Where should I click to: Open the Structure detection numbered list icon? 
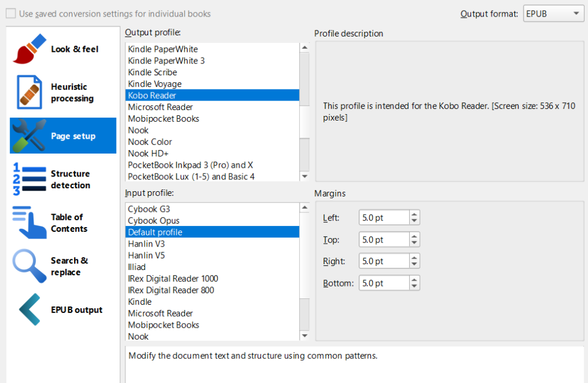(x=29, y=179)
